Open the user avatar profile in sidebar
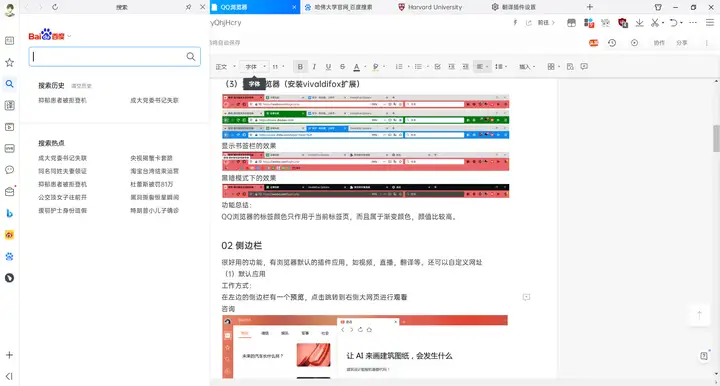The height and width of the screenshot is (386, 720). tap(9, 10)
